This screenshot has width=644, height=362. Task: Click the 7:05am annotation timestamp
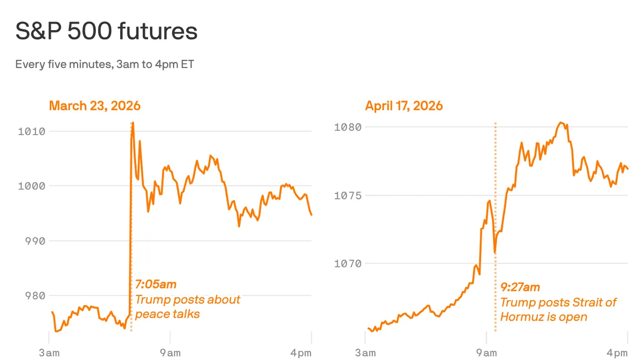[155, 285]
